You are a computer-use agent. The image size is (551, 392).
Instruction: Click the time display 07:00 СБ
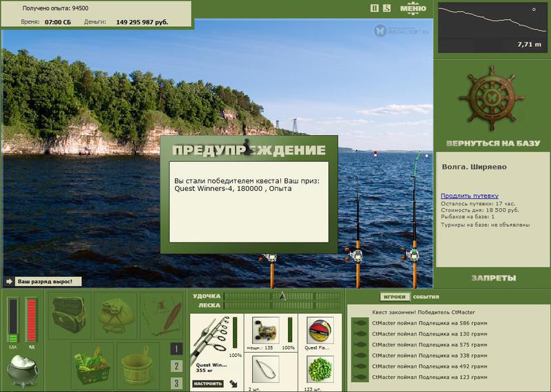pos(58,22)
